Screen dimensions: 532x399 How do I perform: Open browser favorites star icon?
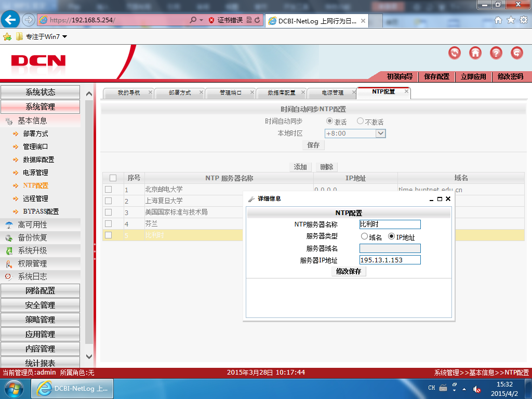(x=511, y=20)
